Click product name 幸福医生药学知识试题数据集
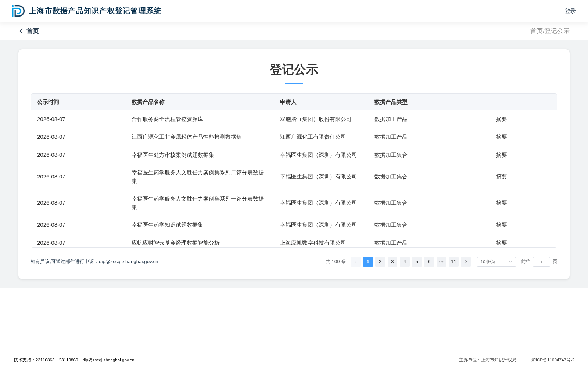This screenshot has width=588, height=368. pos(167,225)
